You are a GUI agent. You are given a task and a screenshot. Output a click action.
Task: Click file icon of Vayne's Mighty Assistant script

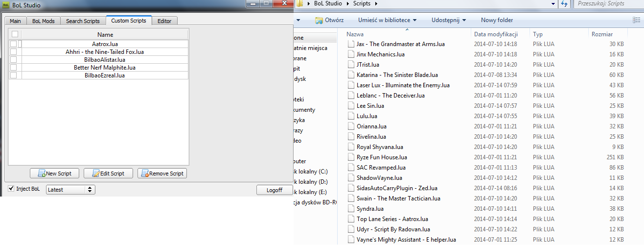350,239
